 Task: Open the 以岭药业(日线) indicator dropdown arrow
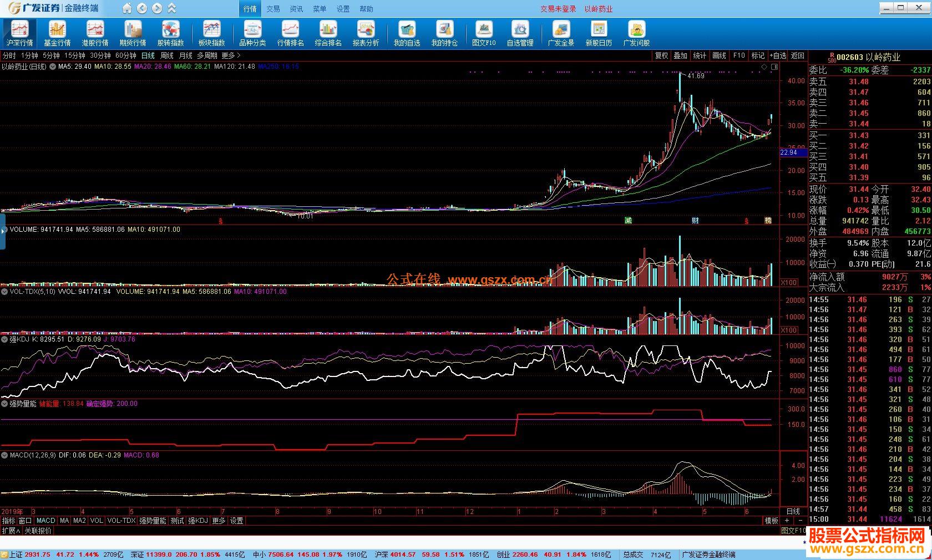point(53,67)
